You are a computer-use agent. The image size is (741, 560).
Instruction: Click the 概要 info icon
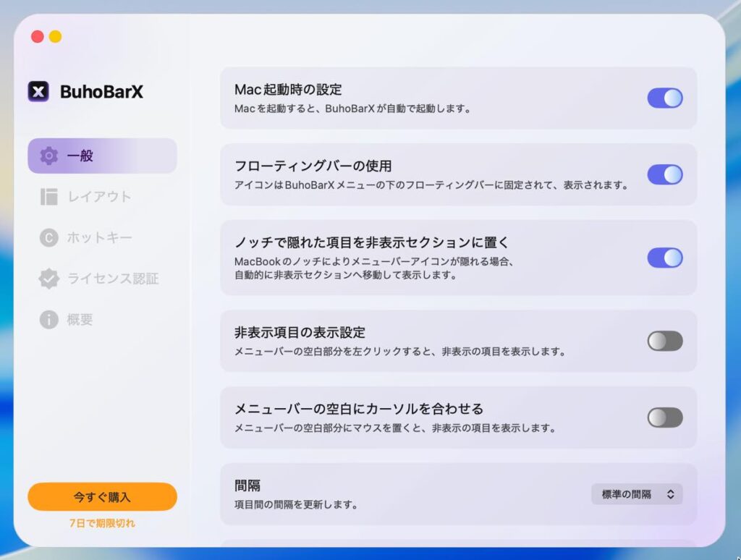tap(48, 320)
